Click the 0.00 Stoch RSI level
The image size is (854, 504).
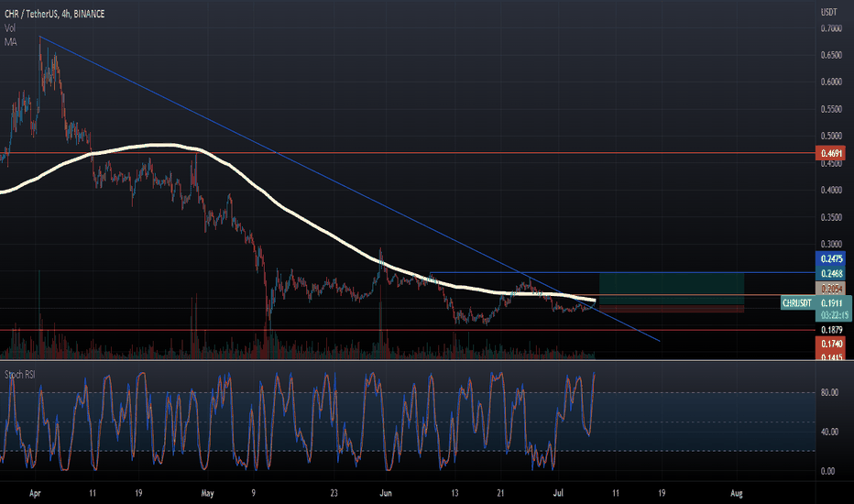827,471
